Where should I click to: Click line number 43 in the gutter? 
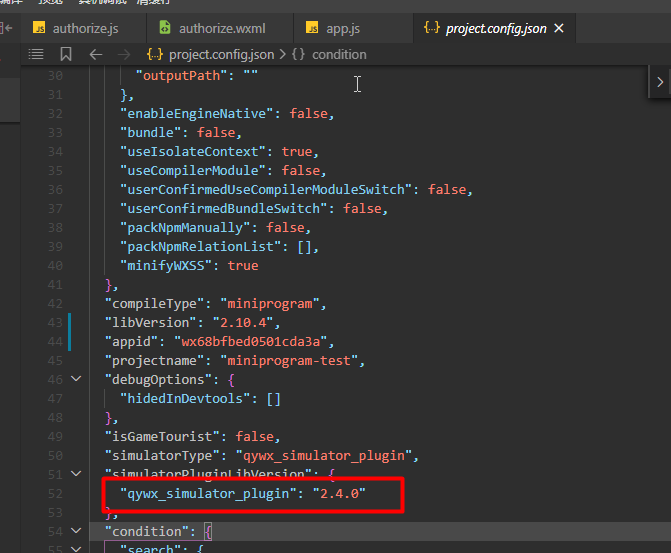tap(55, 322)
